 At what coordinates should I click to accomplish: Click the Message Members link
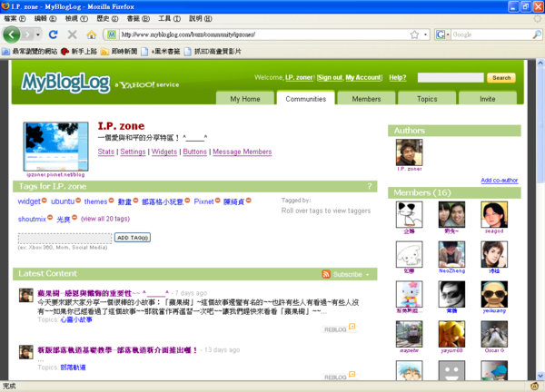(x=243, y=152)
